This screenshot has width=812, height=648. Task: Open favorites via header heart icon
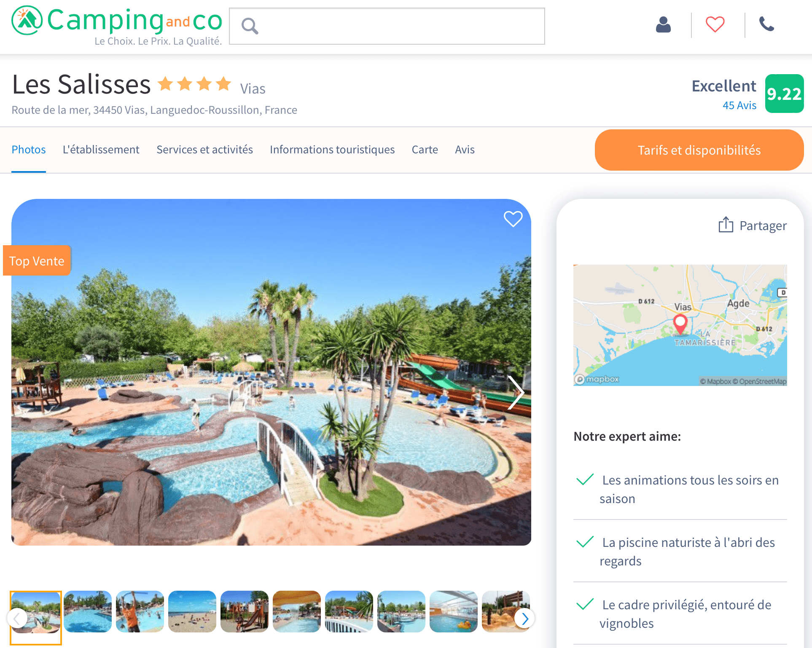[715, 24]
